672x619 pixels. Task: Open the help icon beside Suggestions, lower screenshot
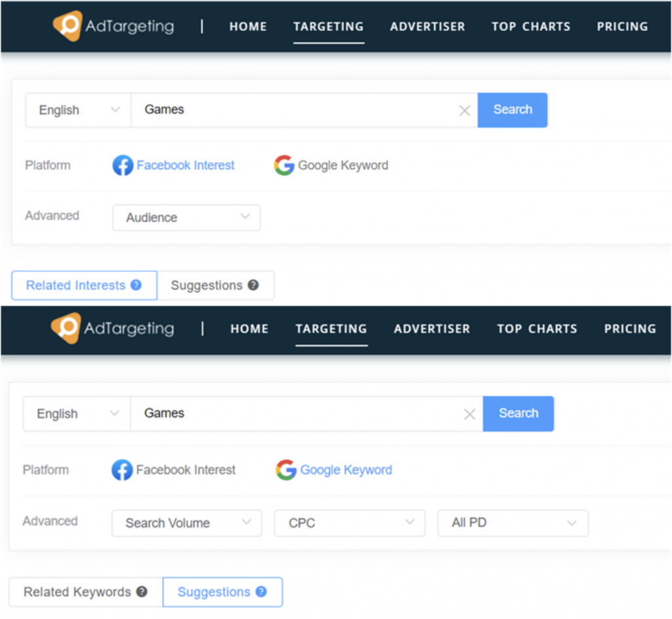click(261, 592)
